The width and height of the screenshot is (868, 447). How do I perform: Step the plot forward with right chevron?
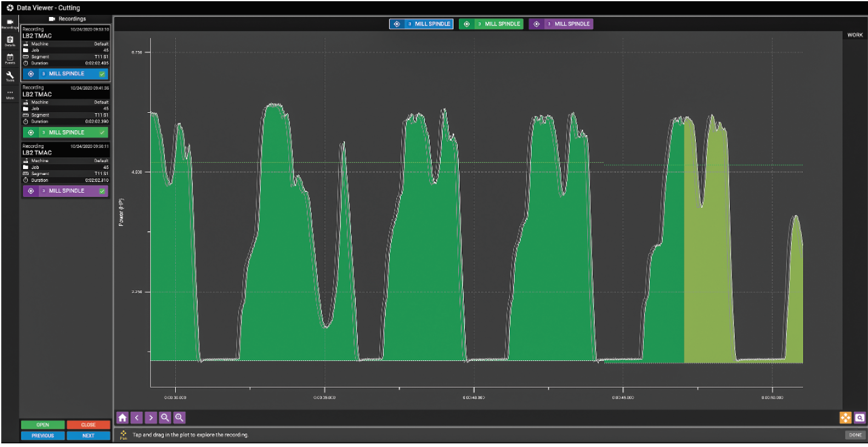(x=151, y=417)
